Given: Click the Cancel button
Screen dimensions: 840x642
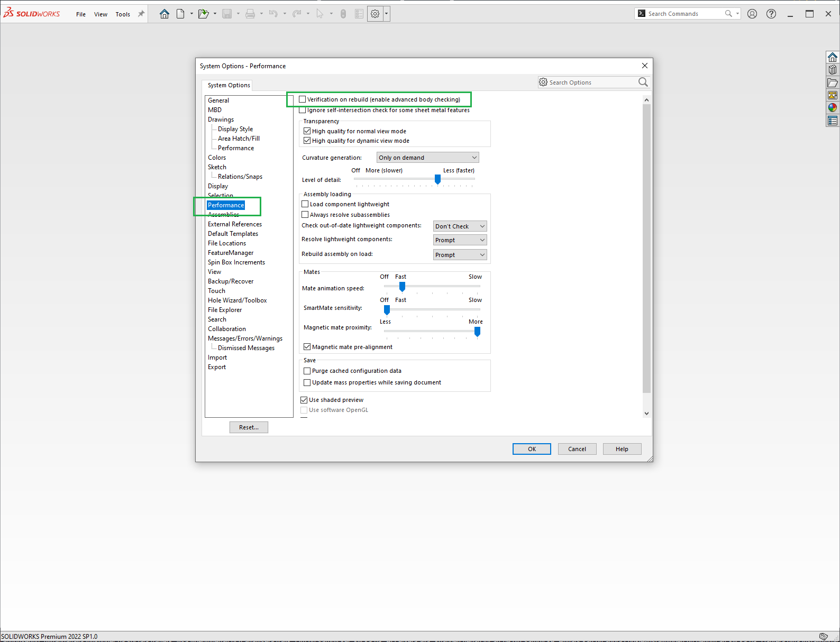Looking at the screenshot, I should pyautogui.click(x=577, y=449).
